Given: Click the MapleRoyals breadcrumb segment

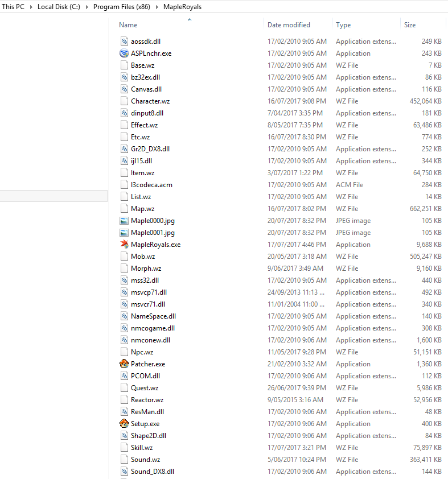Looking at the screenshot, I should tap(182, 7).
